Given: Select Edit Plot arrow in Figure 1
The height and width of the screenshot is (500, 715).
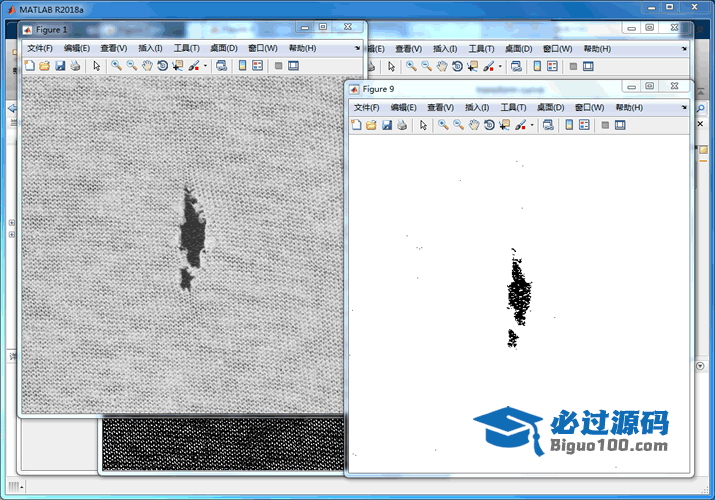Looking at the screenshot, I should click(96, 66).
